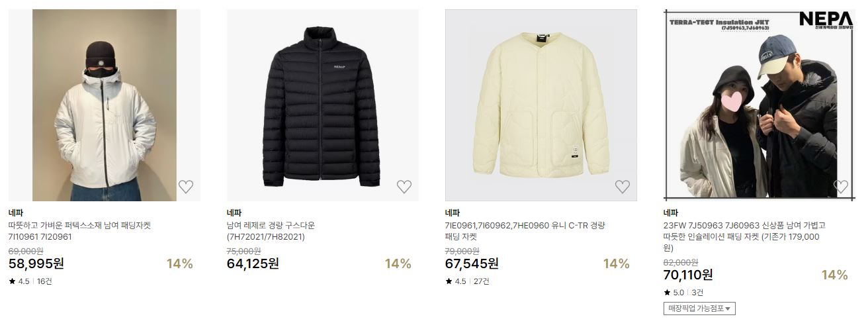Expand the 매장픽업 가능점포 dropdown

[699, 309]
